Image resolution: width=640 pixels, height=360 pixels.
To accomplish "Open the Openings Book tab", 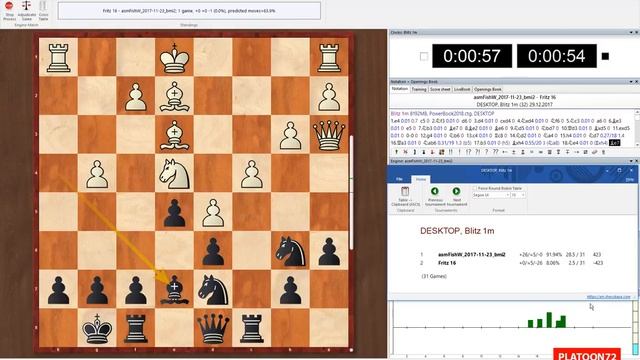I will coord(487,89).
